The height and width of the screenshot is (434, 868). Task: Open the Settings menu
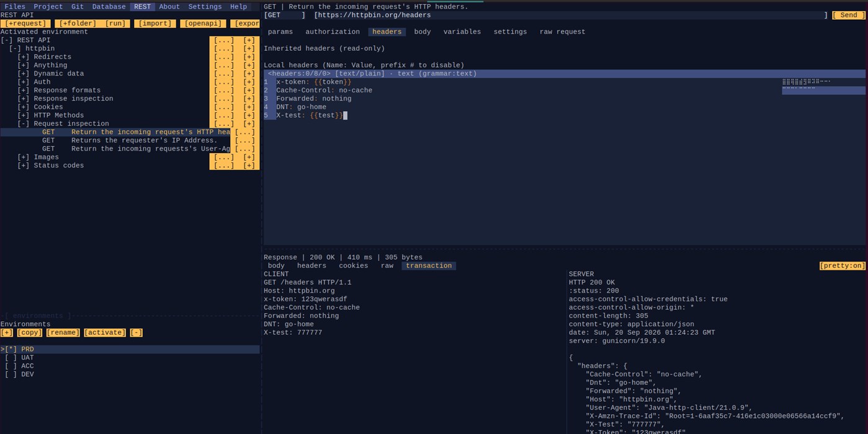tap(205, 7)
